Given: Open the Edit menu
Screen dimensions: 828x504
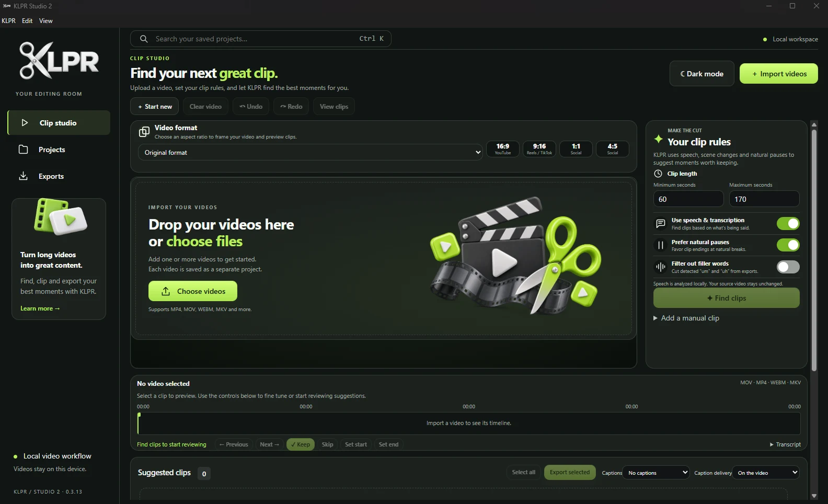Looking at the screenshot, I should (27, 21).
